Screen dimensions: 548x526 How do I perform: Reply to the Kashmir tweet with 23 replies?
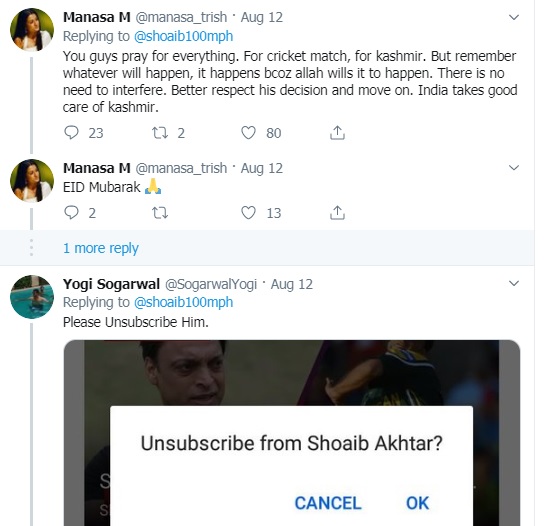pos(71,133)
